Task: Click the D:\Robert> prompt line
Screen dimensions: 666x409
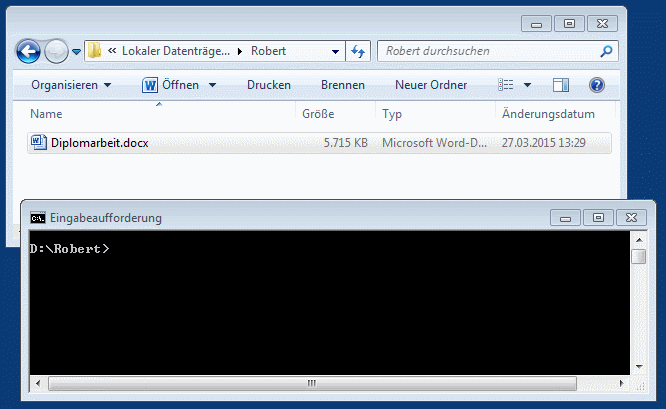Action: coord(70,249)
